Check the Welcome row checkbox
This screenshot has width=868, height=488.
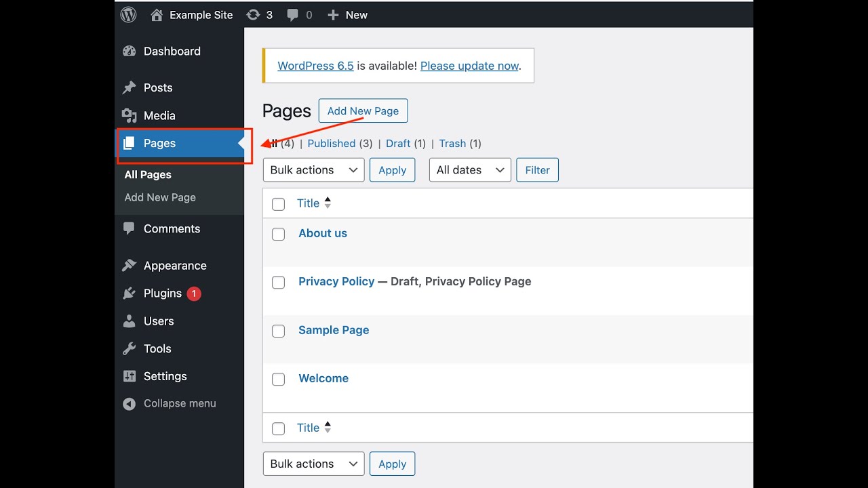[278, 380]
